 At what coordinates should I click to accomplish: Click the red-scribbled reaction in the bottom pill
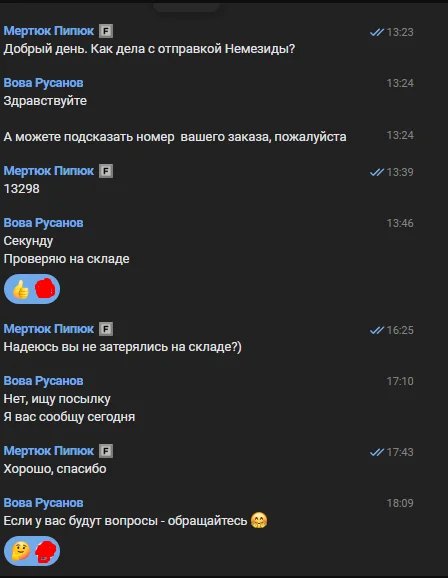pos(45,551)
